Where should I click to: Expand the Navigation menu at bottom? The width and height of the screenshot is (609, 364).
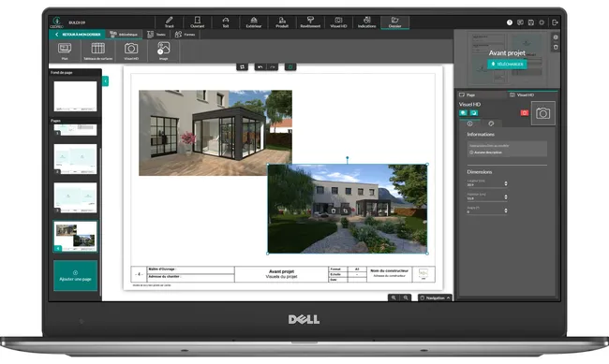[x=435, y=298]
